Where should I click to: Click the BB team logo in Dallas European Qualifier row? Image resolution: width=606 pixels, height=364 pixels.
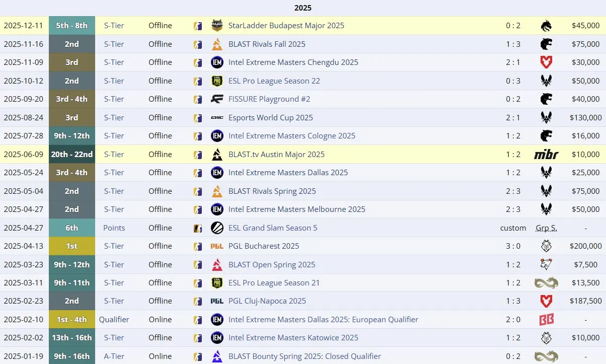[546, 320]
